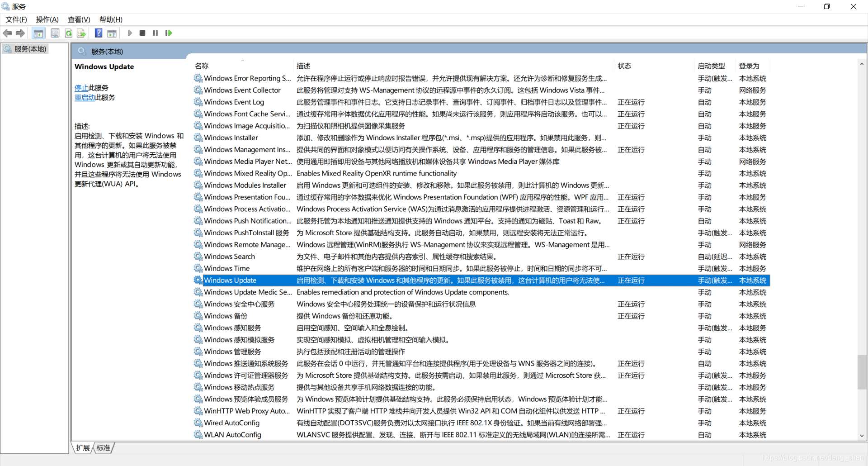
Task: Click gear icon of WinHTTP Web Proxy
Action: point(198,411)
